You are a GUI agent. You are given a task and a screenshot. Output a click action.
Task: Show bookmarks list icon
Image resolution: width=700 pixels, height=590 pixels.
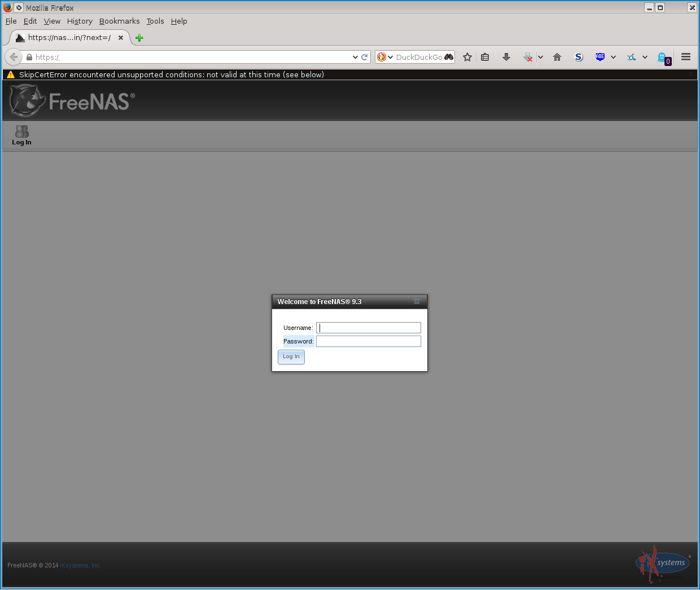(x=485, y=57)
